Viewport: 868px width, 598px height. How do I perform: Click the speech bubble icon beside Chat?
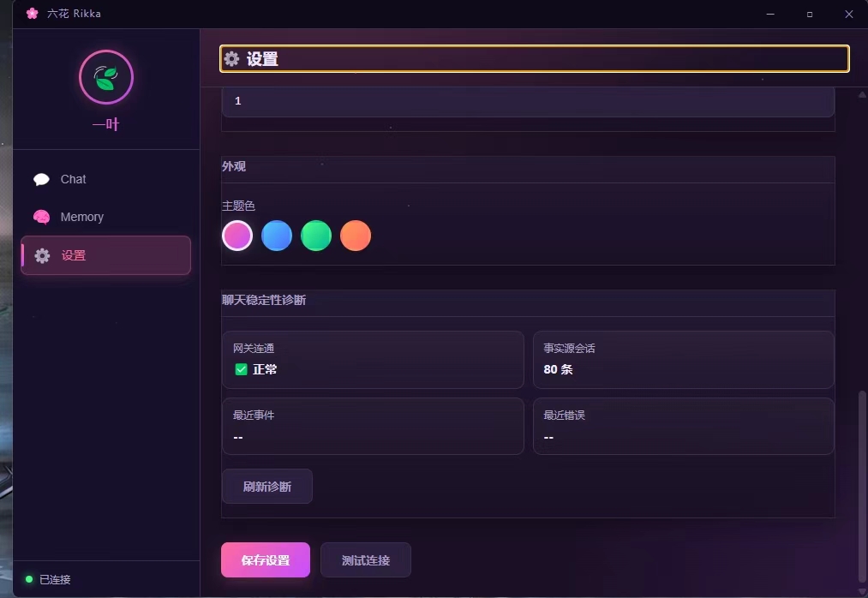point(42,179)
